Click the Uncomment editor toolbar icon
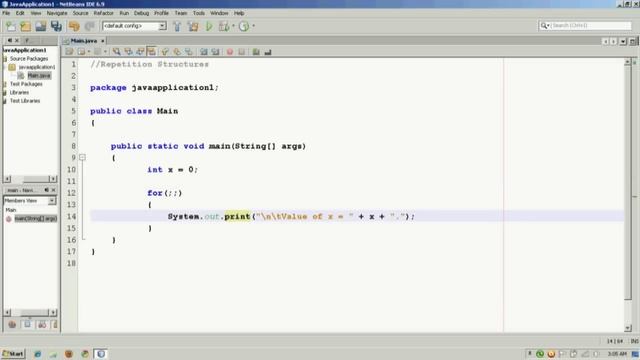The height and width of the screenshot is (360, 640). pos(268,52)
